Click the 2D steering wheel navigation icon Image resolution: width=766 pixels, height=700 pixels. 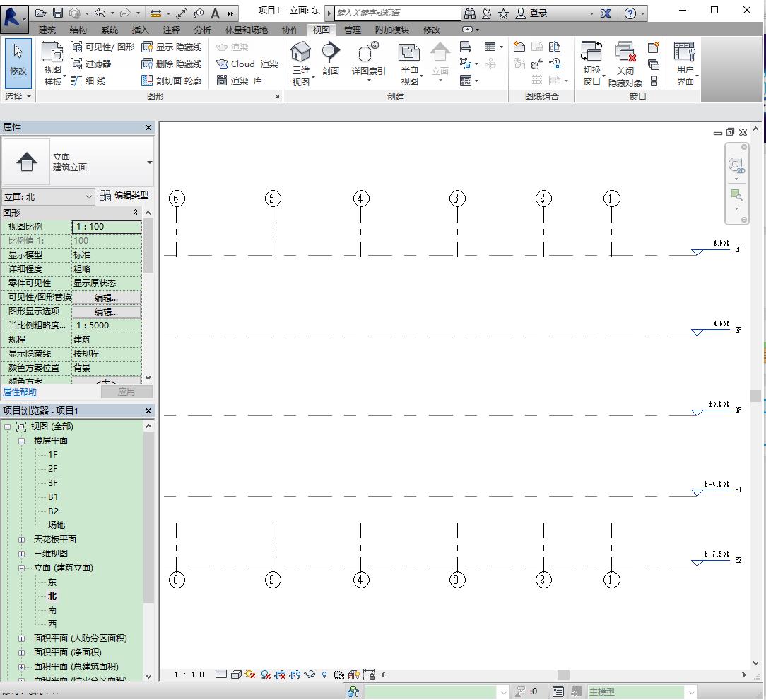(x=736, y=165)
